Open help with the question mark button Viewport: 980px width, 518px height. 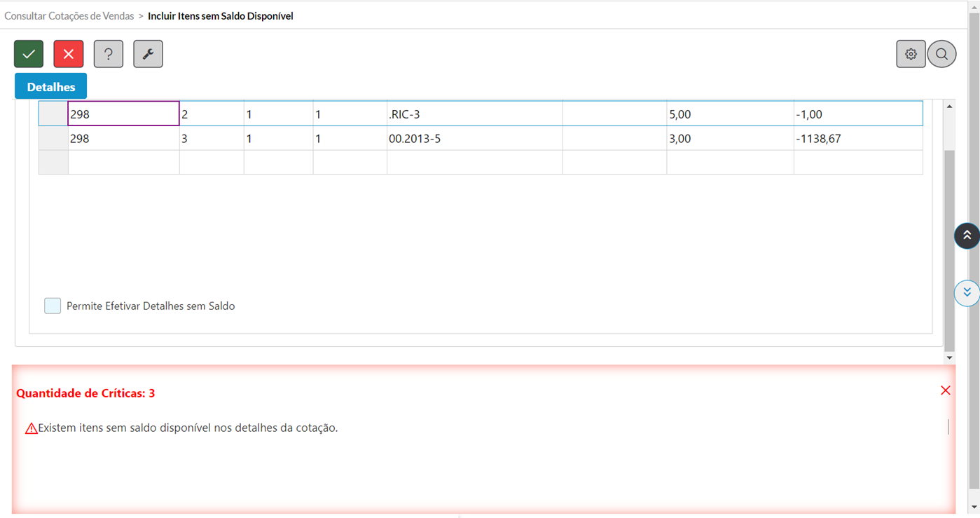coord(109,54)
